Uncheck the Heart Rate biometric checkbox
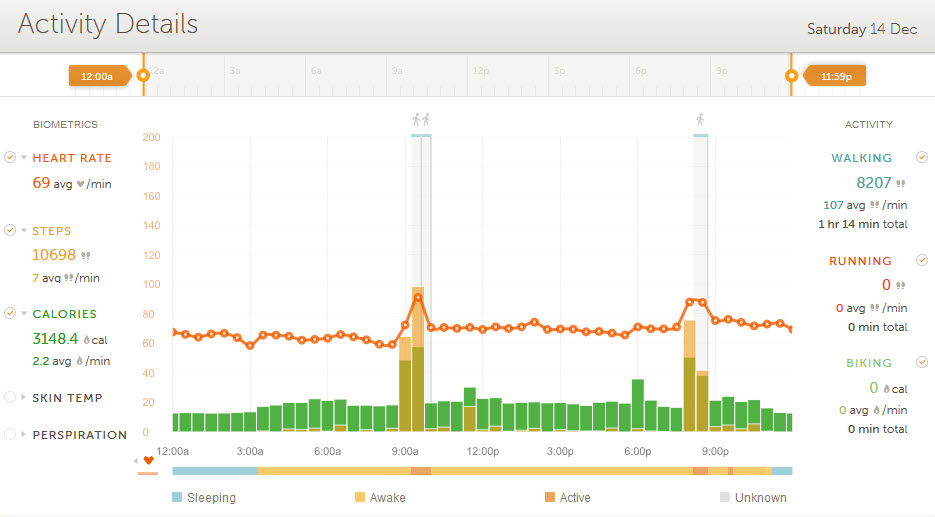Viewport: 935px width, 517px height. point(10,158)
